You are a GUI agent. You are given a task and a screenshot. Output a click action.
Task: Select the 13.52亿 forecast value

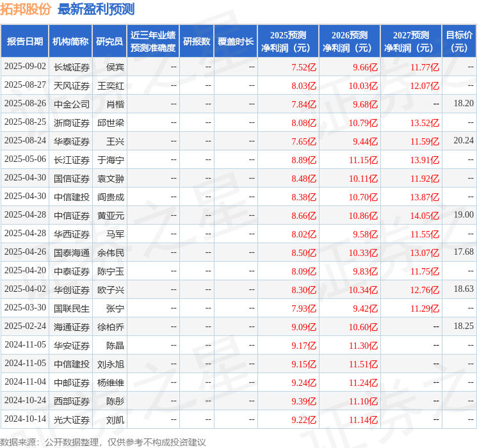pyautogui.click(x=424, y=123)
